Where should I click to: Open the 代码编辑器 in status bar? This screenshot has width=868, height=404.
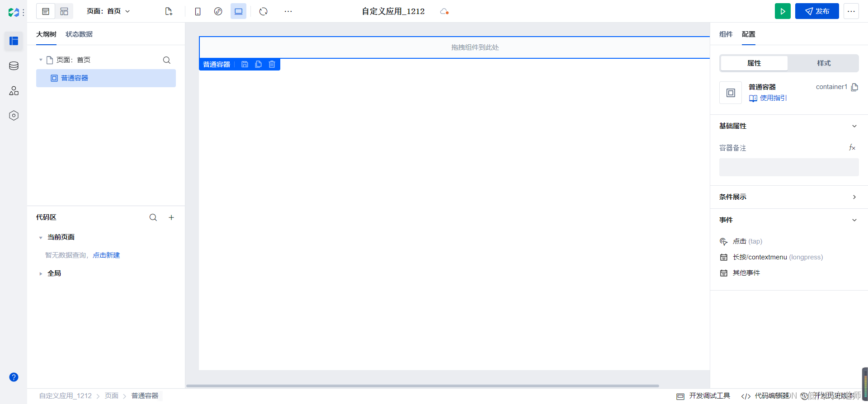click(765, 396)
